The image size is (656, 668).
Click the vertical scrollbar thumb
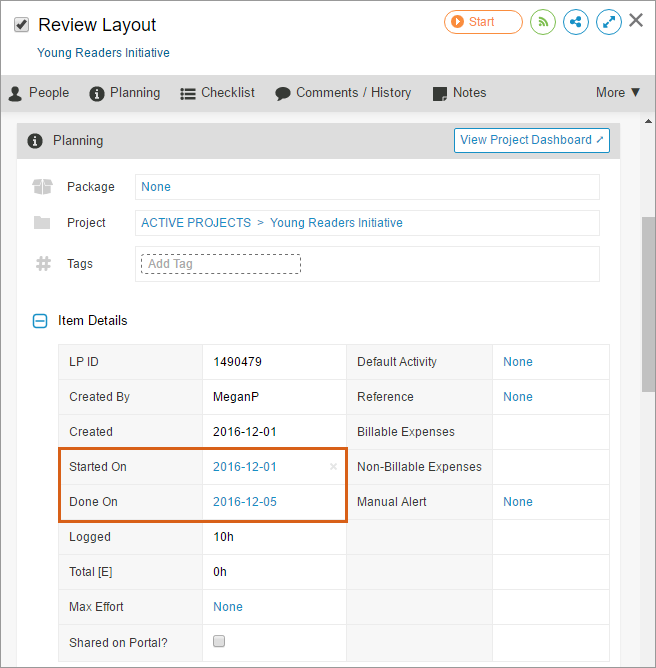point(647,300)
